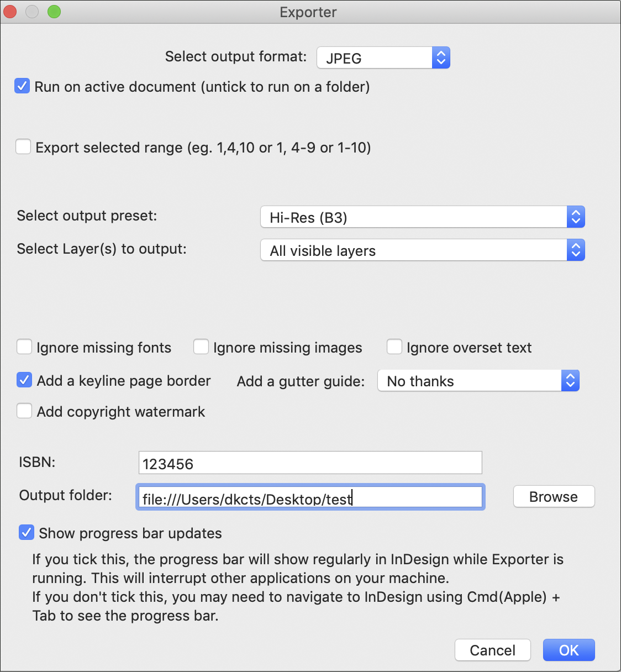Viewport: 621px width, 672px height.
Task: Click the green zoom window button
Action: pyautogui.click(x=54, y=12)
